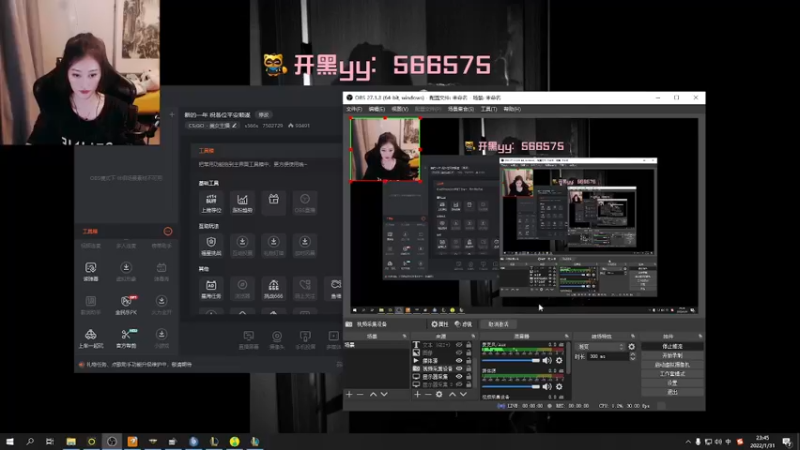Open Scene Collection menu in OBS
This screenshot has width=800, height=450.
tap(461, 109)
